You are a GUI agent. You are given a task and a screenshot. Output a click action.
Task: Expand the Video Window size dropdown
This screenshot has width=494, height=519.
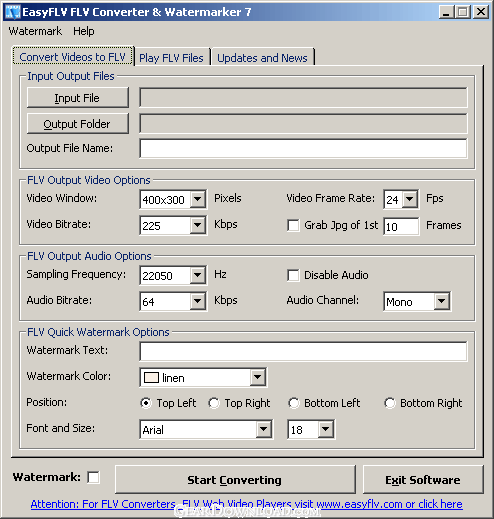(198, 200)
